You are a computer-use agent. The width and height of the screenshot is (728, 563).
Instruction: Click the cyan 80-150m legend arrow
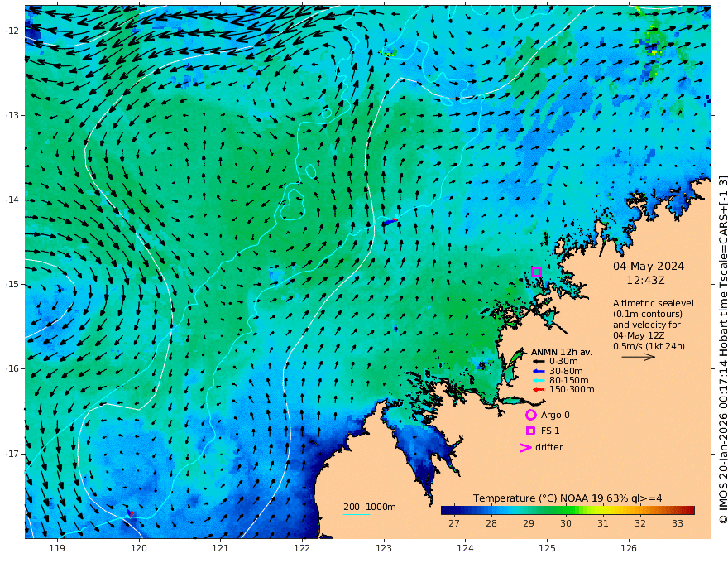click(539, 381)
